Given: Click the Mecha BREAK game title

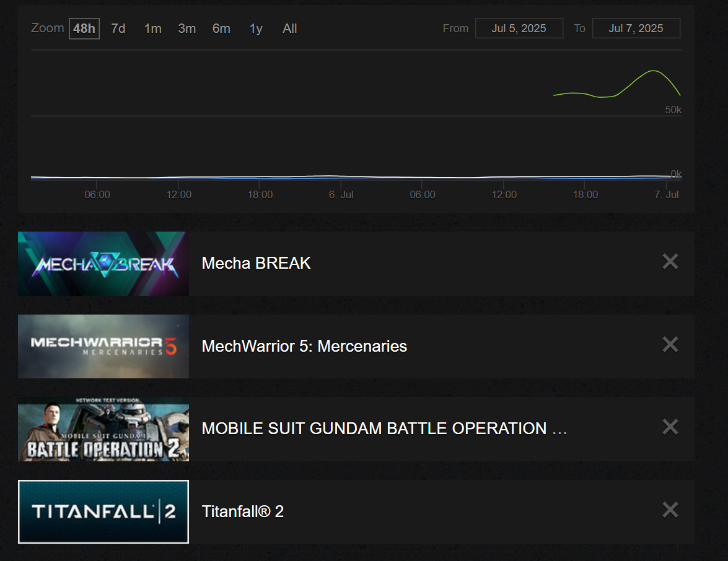Looking at the screenshot, I should pyautogui.click(x=257, y=263).
